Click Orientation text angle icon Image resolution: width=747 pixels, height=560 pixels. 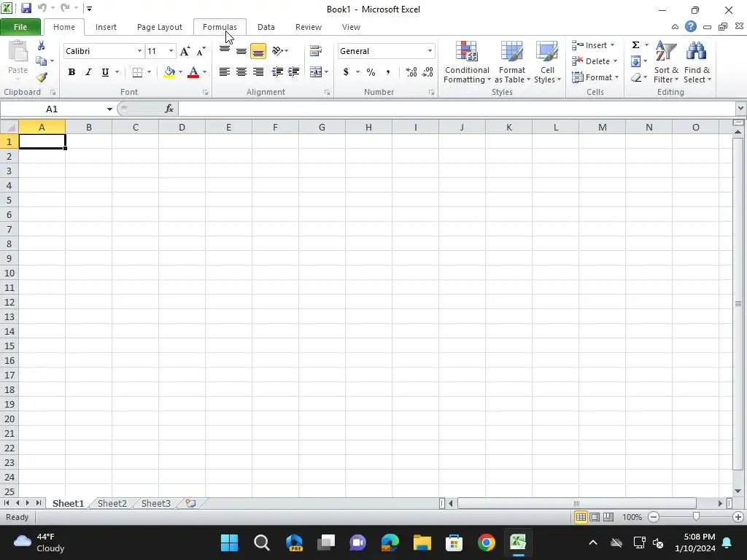click(x=278, y=51)
